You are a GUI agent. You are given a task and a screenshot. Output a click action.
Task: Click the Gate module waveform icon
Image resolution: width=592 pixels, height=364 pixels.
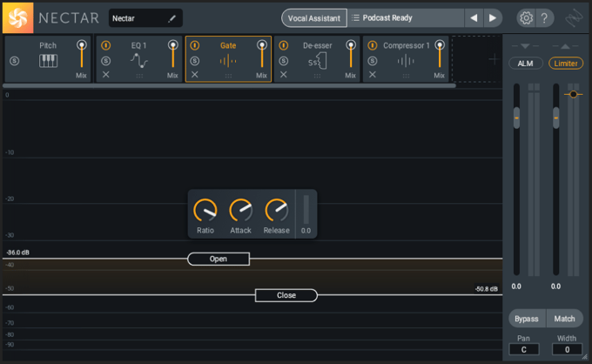pos(228,61)
